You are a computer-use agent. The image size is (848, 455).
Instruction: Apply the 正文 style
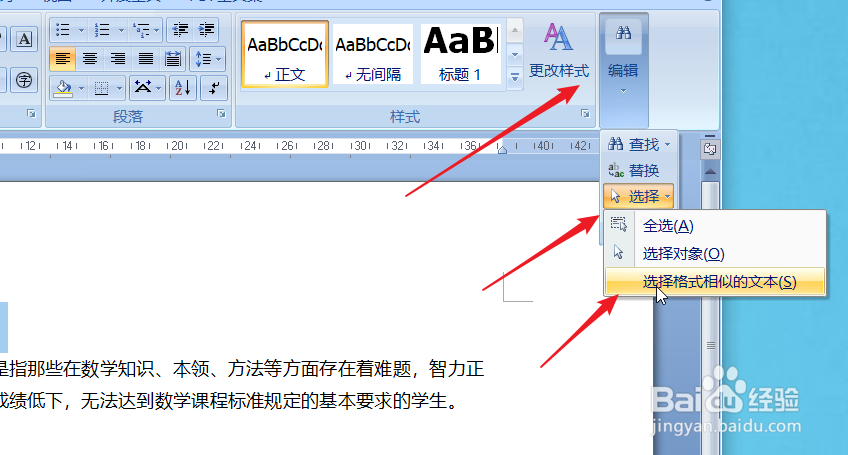pyautogui.click(x=284, y=54)
